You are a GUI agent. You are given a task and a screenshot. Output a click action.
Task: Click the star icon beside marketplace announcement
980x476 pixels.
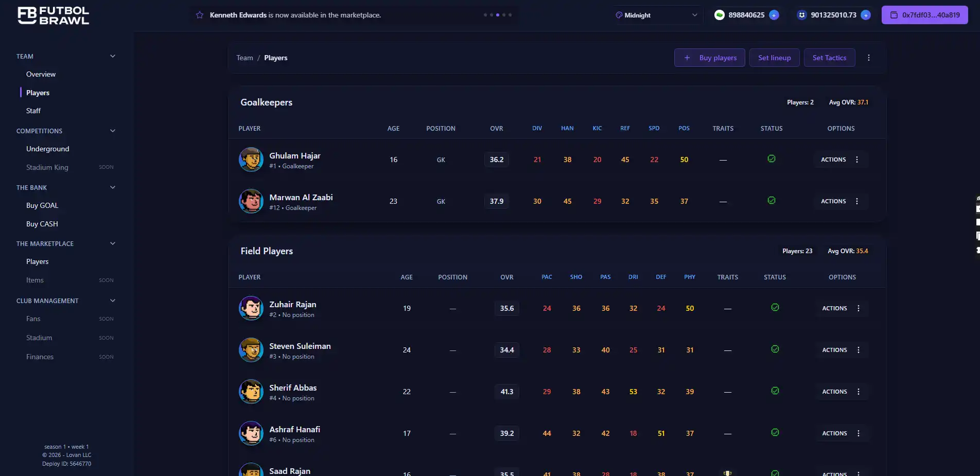coord(200,15)
